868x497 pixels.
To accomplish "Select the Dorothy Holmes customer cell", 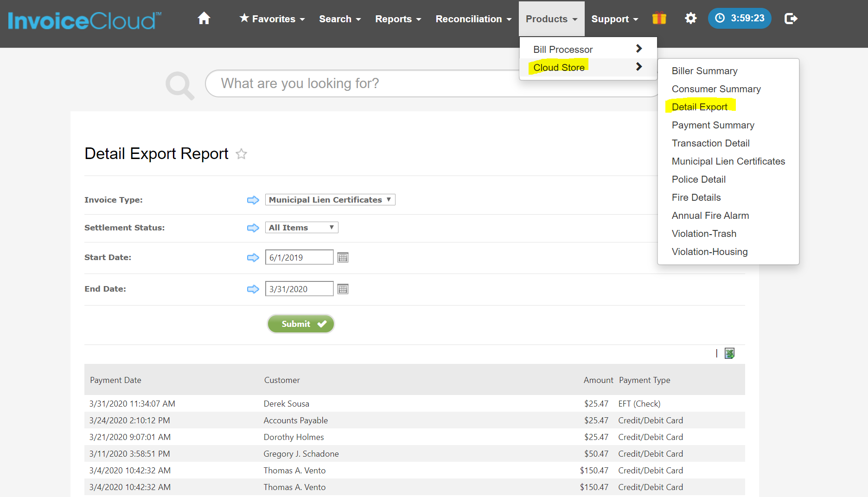I will pyautogui.click(x=294, y=437).
